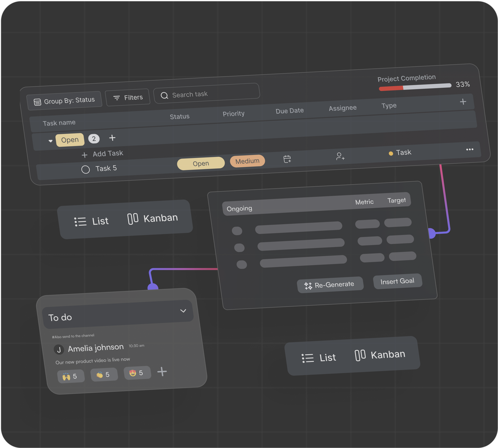Viewport: 498px width, 448px height.
Task: Click the Search task input field
Action: (x=207, y=94)
